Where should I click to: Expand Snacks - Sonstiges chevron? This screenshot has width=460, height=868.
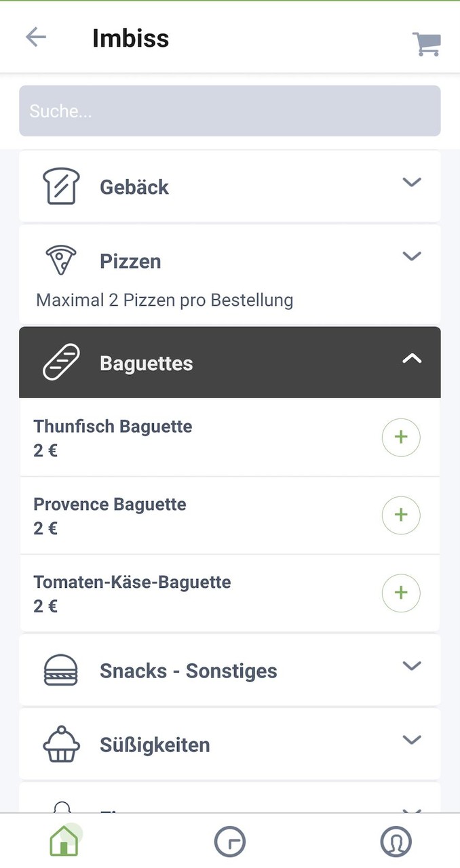pos(412,666)
